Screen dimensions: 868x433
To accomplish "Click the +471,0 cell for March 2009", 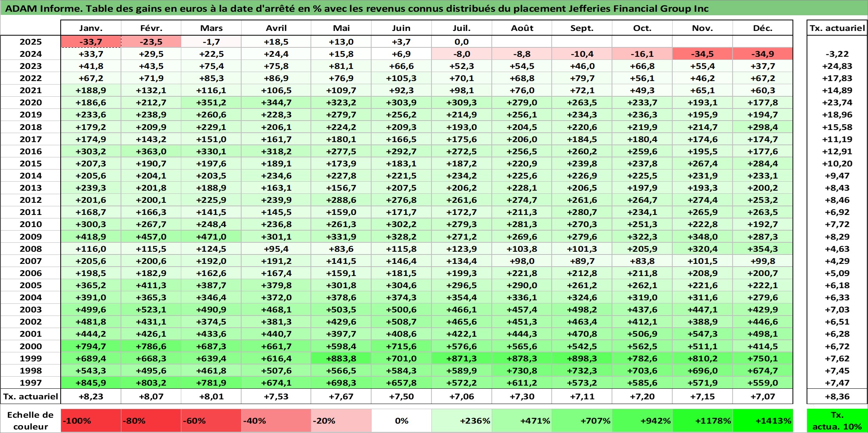I will click(x=211, y=236).
